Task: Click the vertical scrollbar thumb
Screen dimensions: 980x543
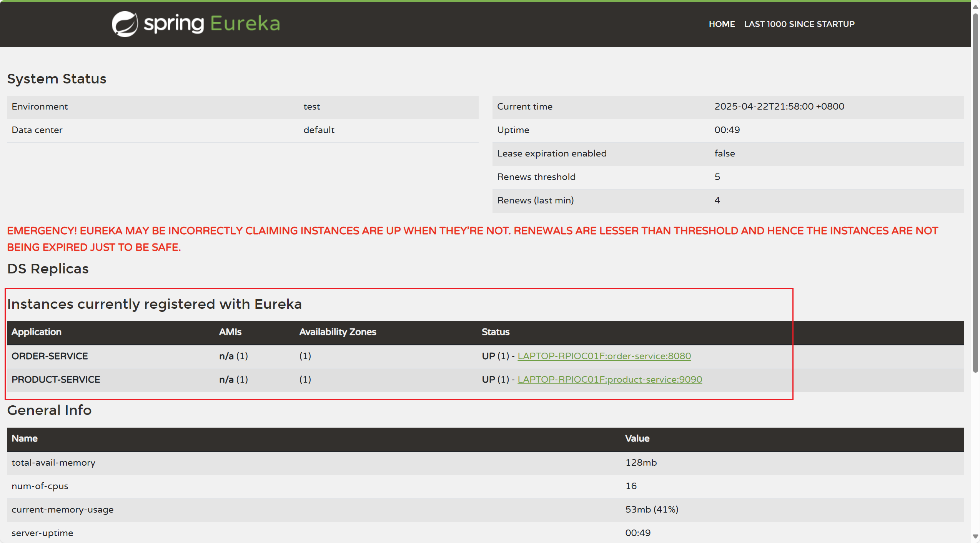Action: [975, 192]
